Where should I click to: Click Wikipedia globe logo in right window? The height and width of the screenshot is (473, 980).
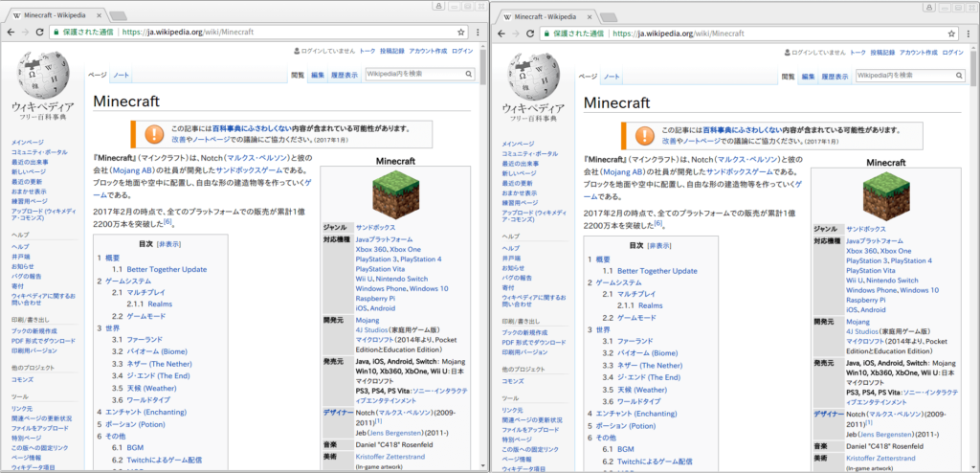point(533,75)
